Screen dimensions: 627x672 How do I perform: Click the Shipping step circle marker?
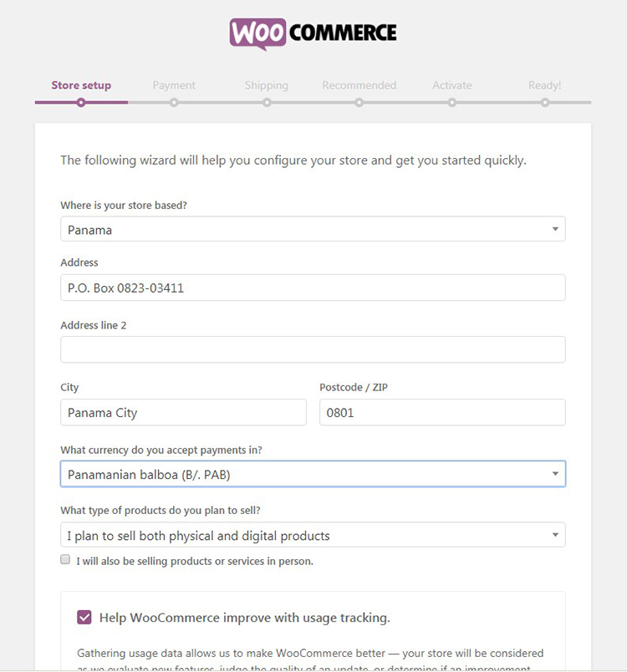point(267,103)
